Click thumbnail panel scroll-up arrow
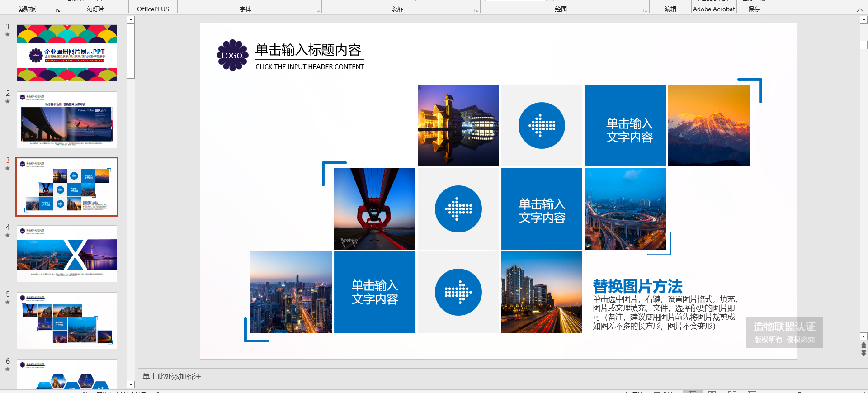 [x=131, y=19]
